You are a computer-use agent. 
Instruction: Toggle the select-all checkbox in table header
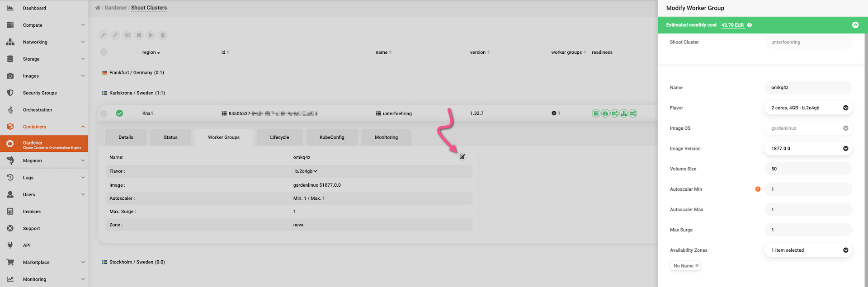[104, 52]
